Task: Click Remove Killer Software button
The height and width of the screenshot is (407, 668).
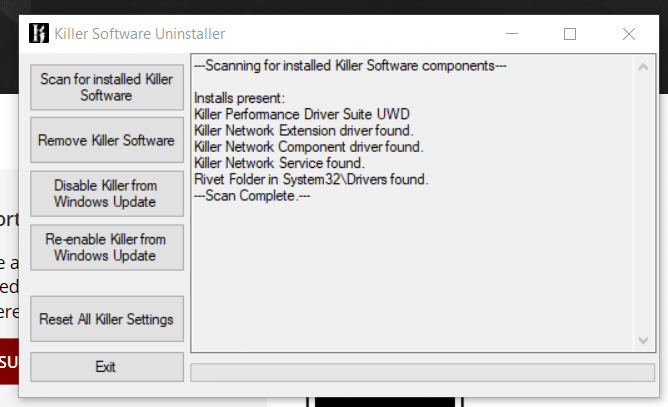Action: [x=107, y=140]
